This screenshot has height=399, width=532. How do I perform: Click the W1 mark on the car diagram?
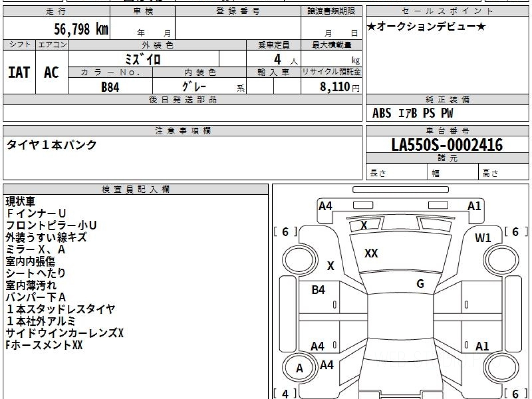(x=483, y=238)
